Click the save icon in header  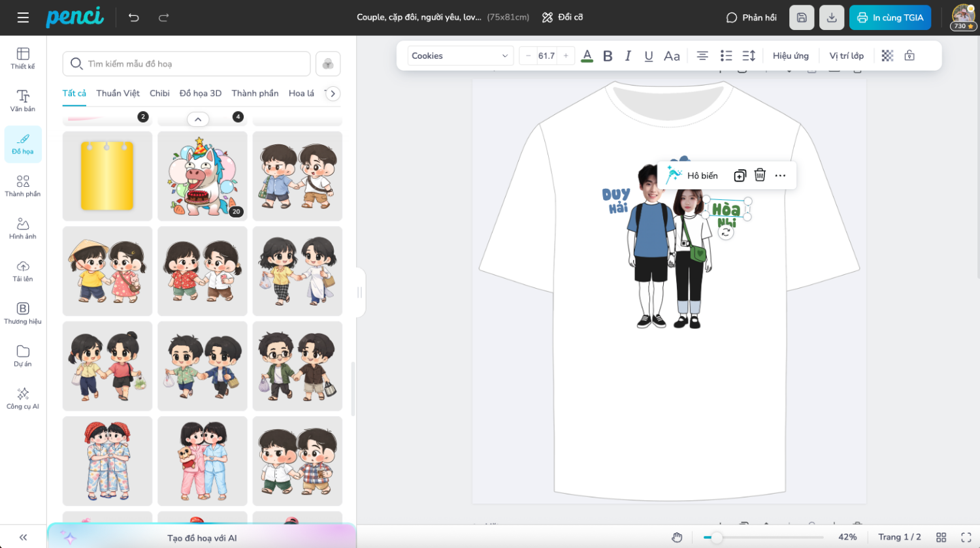click(802, 18)
